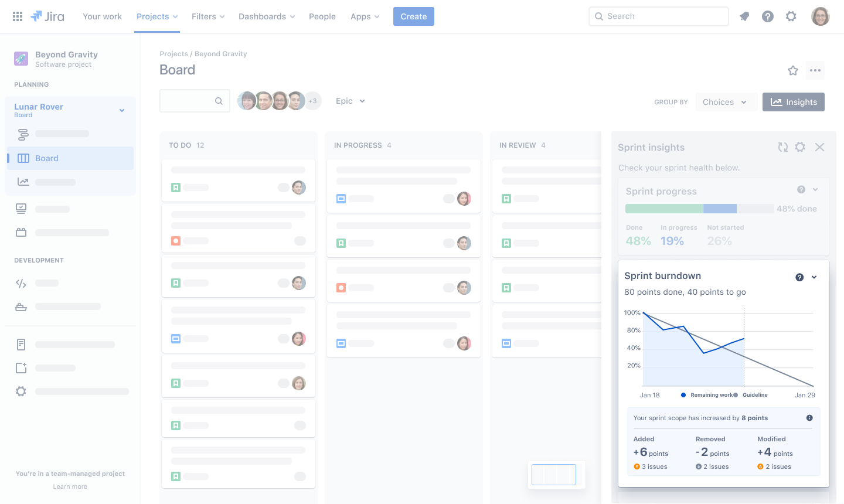Screen dimensions: 844x504
Task: Go to People
Action: pos(322,16)
